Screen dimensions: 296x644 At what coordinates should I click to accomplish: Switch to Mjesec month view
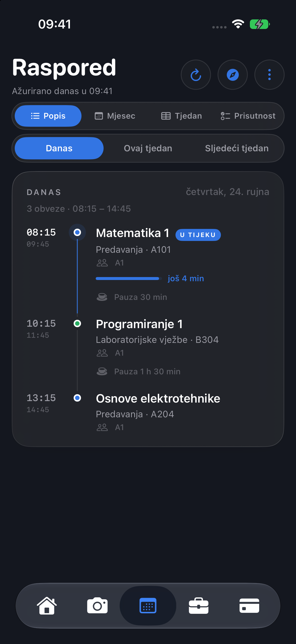(x=115, y=116)
